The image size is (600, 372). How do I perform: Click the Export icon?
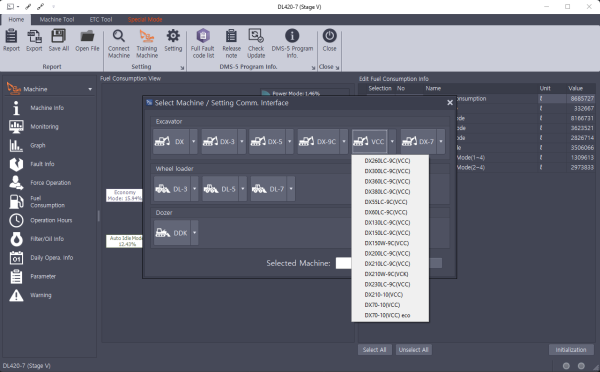[x=34, y=36]
